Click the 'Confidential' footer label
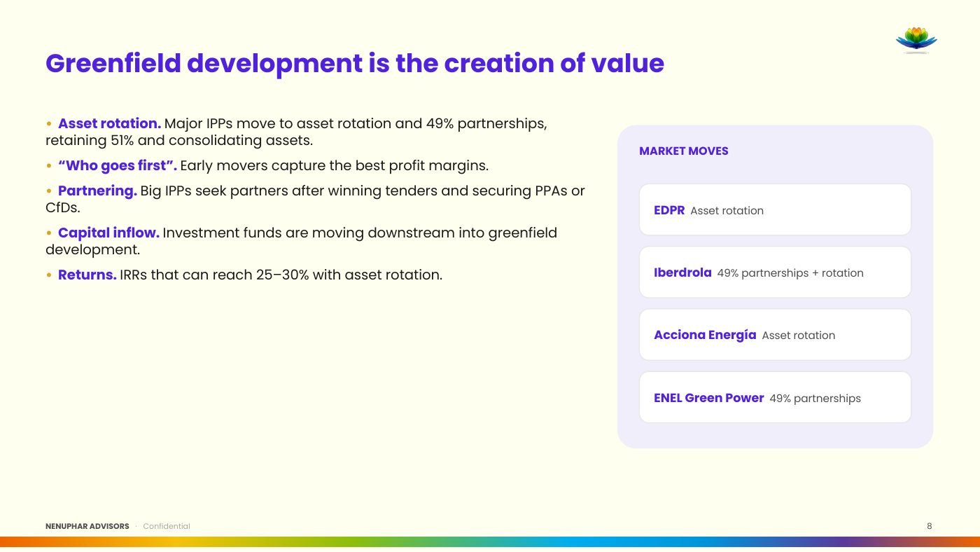The height and width of the screenshot is (552, 980). coord(167,526)
